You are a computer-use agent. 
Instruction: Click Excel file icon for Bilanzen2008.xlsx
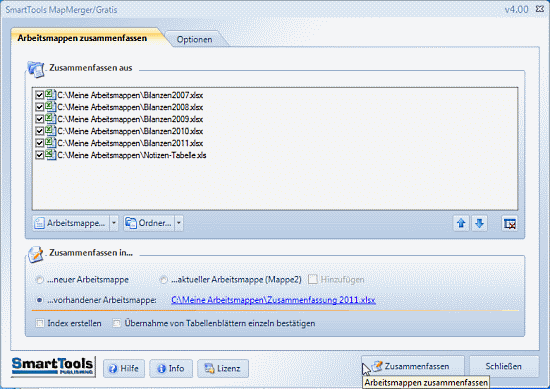(51, 107)
